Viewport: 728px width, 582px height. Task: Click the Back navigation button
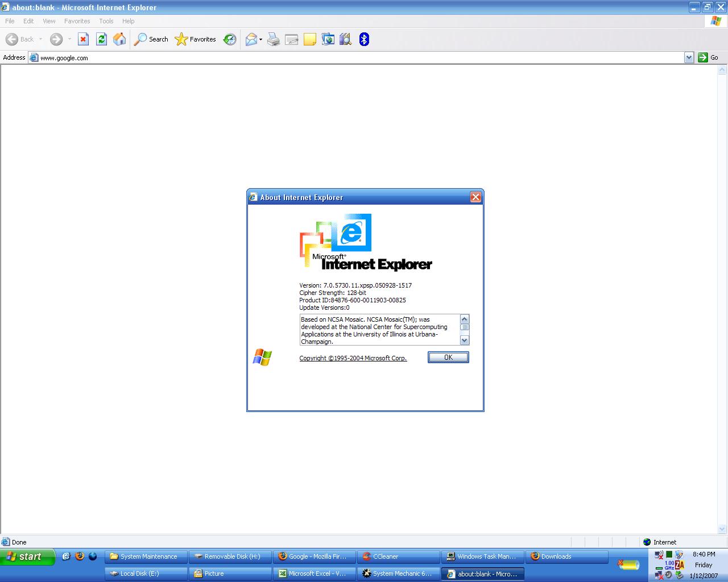20,39
